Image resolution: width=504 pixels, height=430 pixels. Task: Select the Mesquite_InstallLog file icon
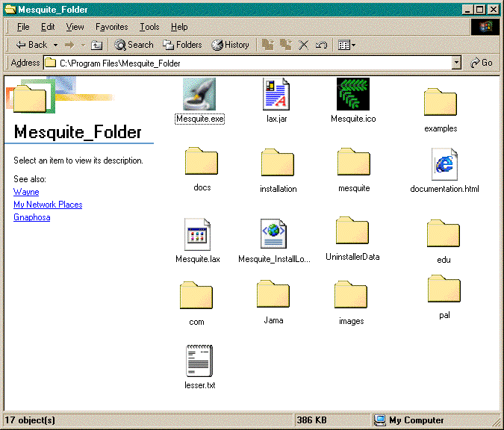coord(274,234)
